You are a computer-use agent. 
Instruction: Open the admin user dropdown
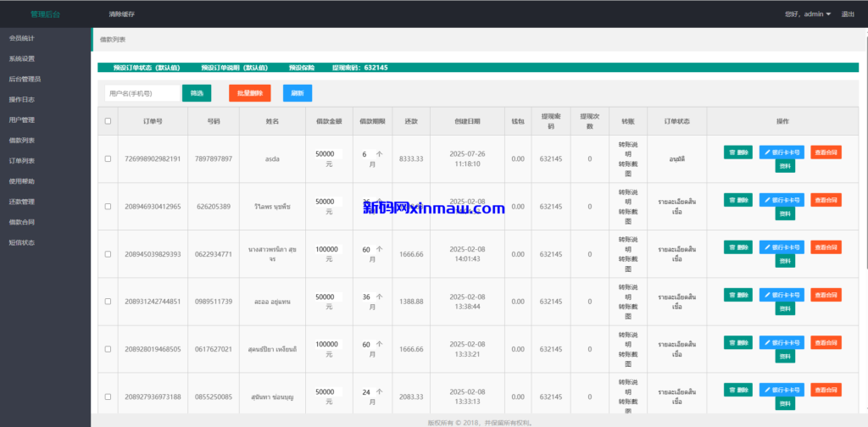pos(808,14)
